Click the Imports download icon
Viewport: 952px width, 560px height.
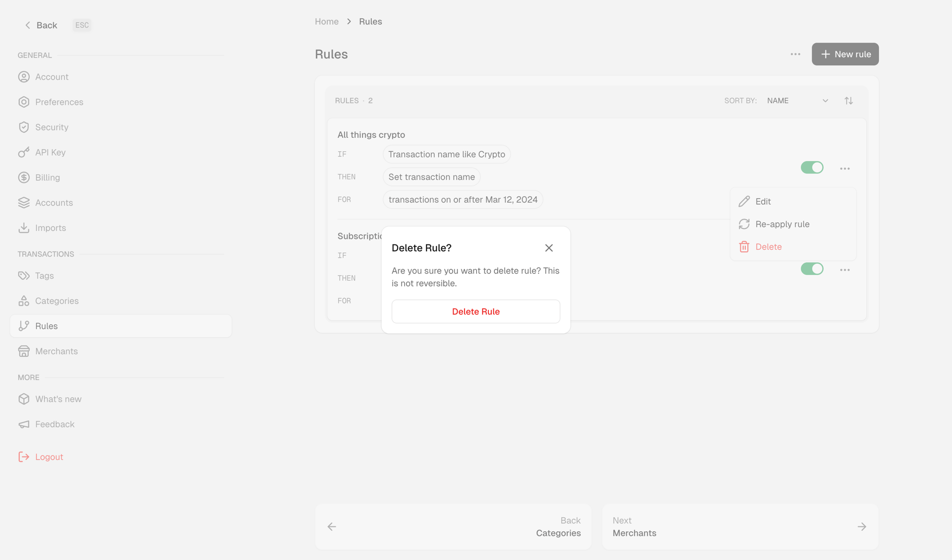click(24, 227)
